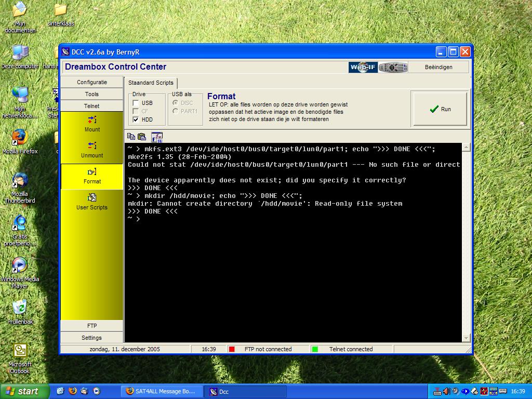Viewport: 532px width, 399px height.
Task: Open the Mijn netwerklocaties desktop icon
Action: click(x=20, y=102)
